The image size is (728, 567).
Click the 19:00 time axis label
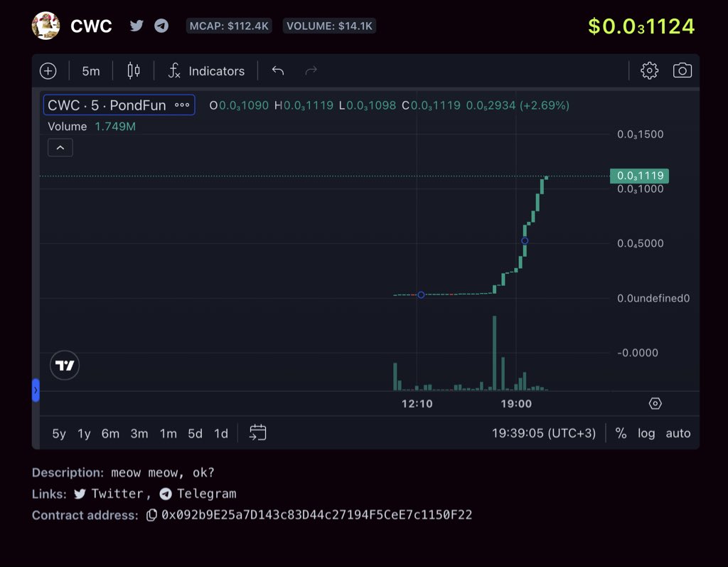click(516, 404)
